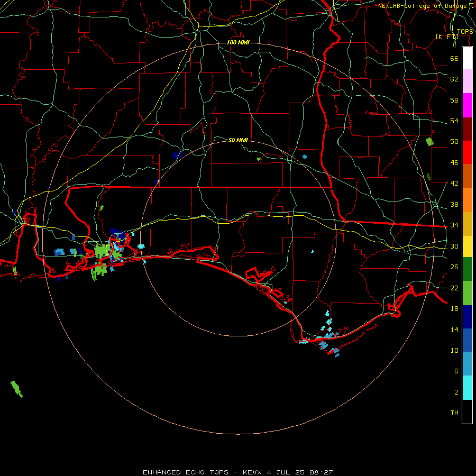Select the dark red legend swatch

tap(467, 129)
